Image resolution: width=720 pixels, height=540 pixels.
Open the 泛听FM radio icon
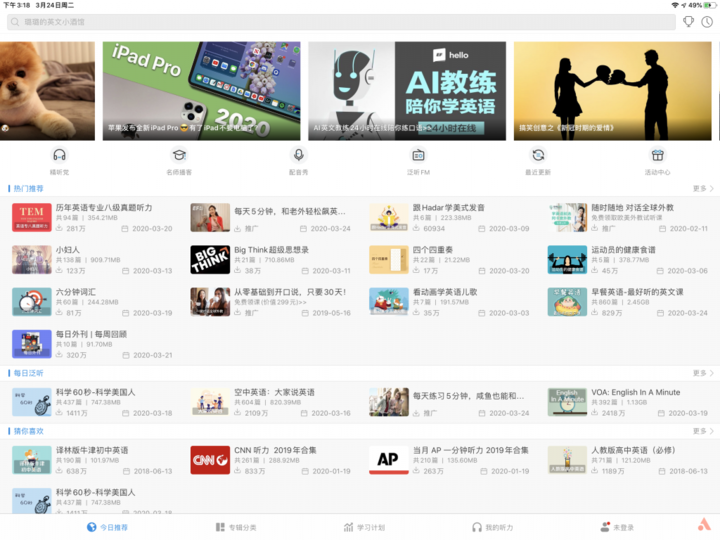pos(418,155)
